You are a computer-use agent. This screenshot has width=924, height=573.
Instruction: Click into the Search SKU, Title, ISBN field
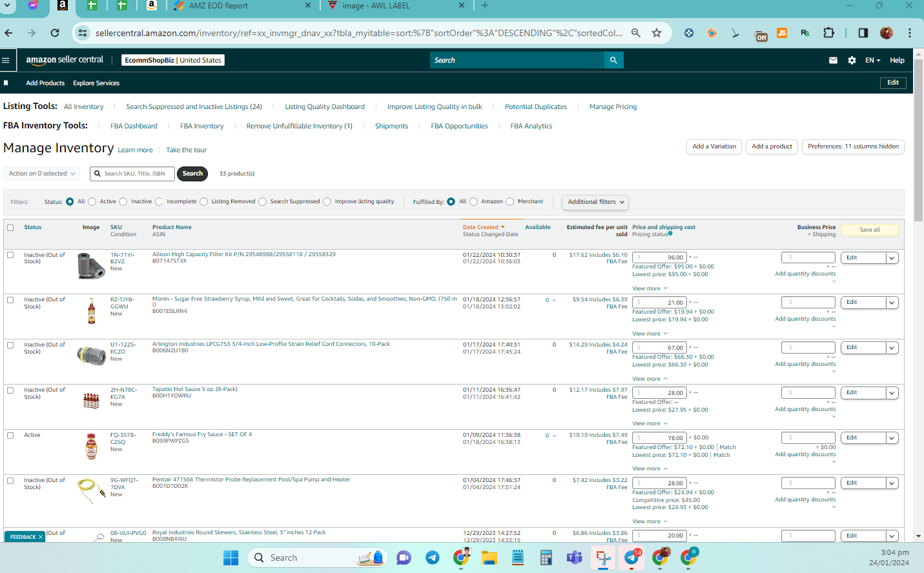pos(132,174)
